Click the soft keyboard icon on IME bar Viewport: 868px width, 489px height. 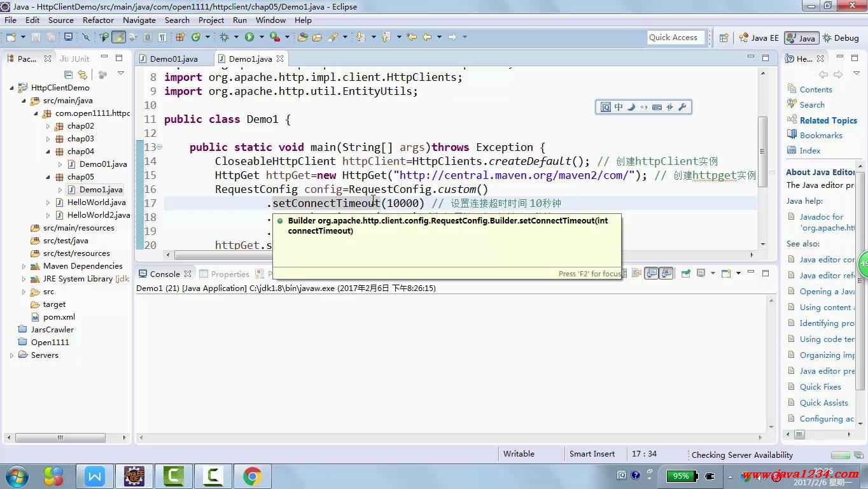(x=657, y=107)
